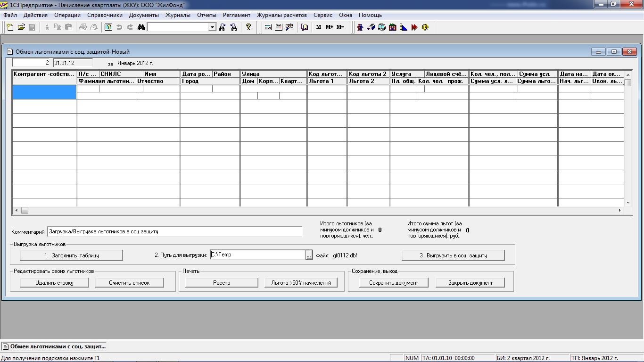644x362 pixels.
Task: Click the 'Очистить список' button
Action: [x=129, y=282]
